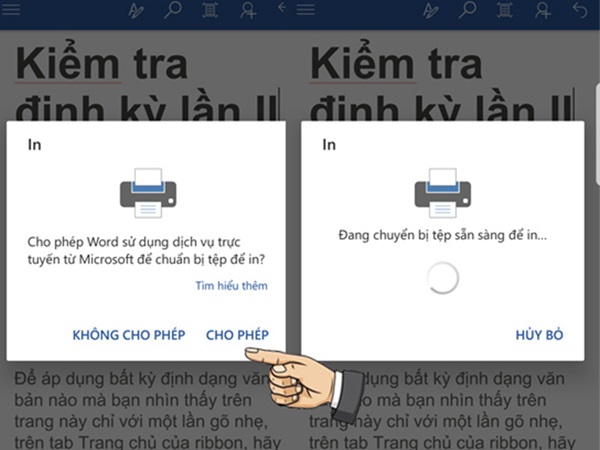Tap CHO PHÉP to allow printing

pyautogui.click(x=237, y=335)
